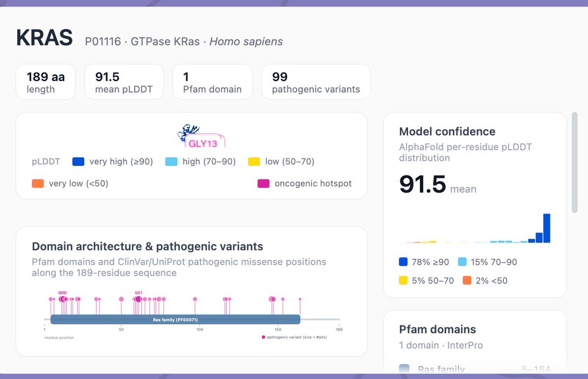Click the large '91.5' mean value
588x379 pixels.
[422, 184]
